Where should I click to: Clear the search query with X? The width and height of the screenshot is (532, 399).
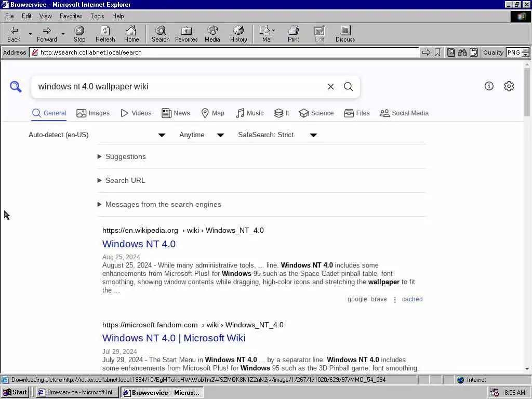[331, 87]
